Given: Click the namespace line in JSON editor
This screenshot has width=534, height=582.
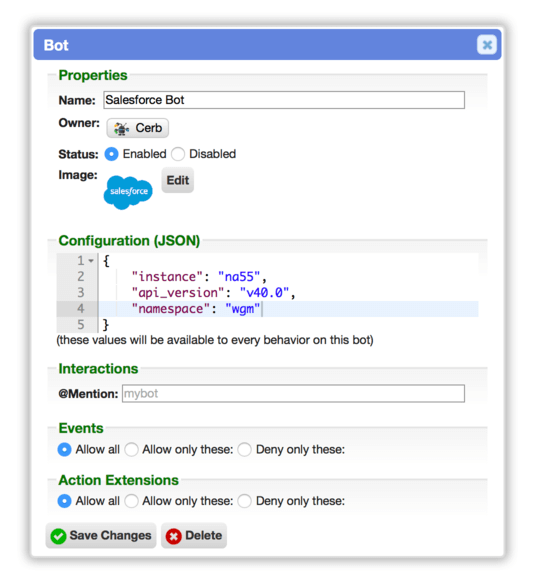Looking at the screenshot, I should 288,309.
